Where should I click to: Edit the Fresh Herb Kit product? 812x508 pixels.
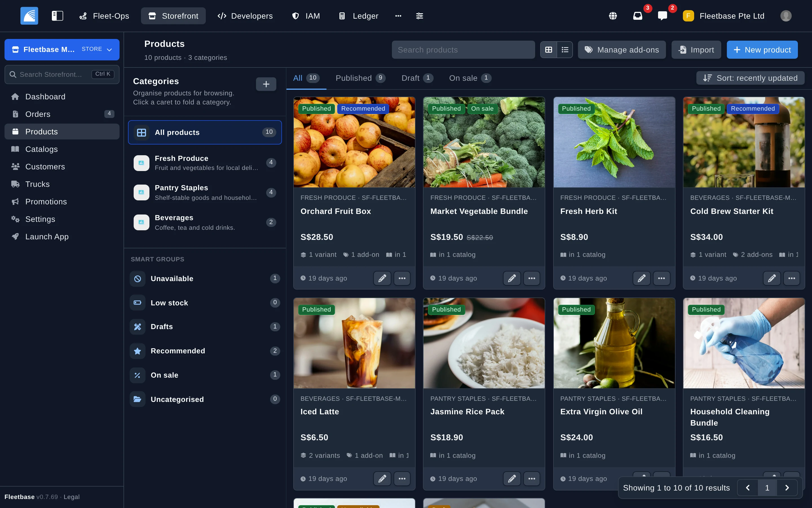641,278
